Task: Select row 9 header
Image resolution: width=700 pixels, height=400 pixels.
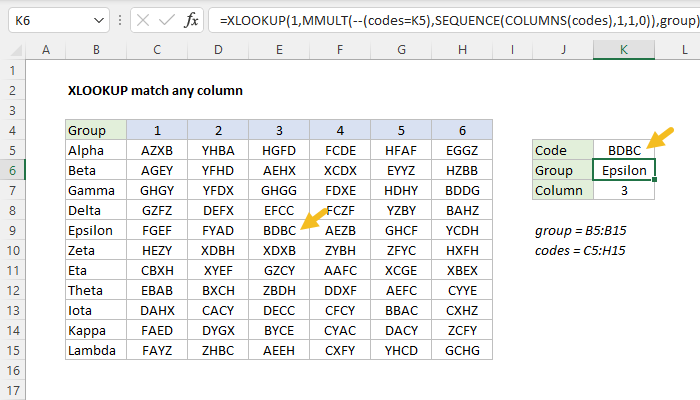Action: tap(12, 230)
